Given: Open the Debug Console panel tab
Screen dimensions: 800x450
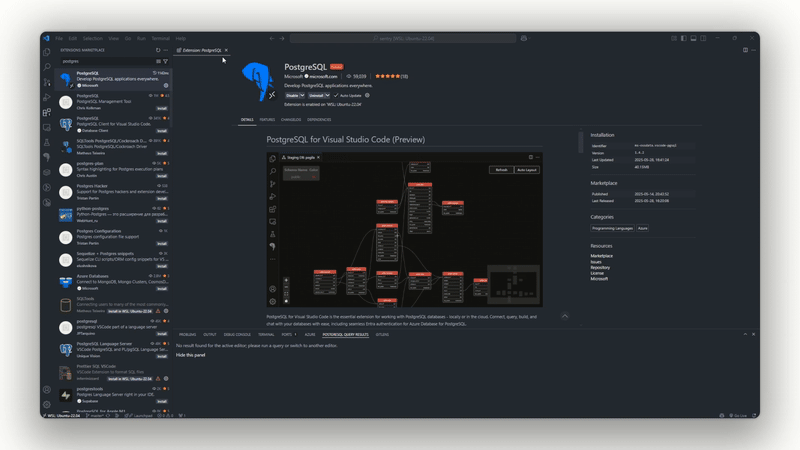Looking at the screenshot, I should [237, 335].
